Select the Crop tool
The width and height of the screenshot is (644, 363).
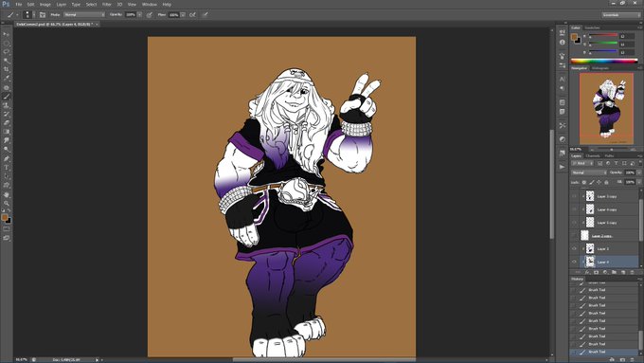[7, 69]
